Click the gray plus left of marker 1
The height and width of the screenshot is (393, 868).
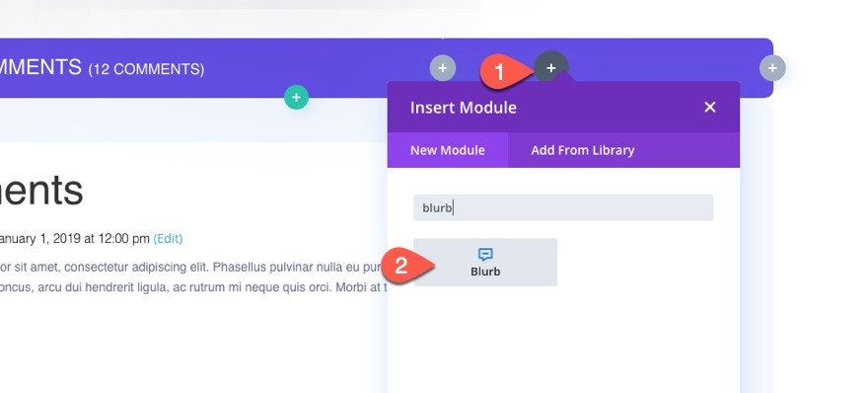(x=443, y=68)
